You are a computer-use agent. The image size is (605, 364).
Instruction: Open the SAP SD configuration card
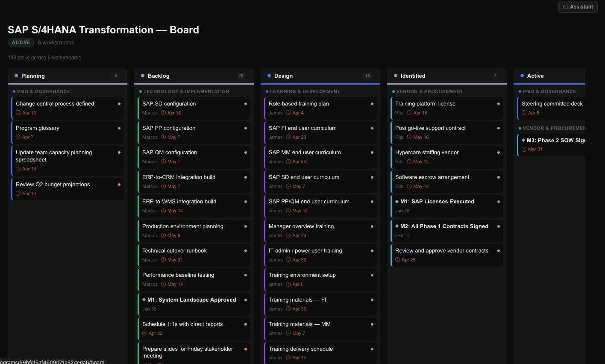194,108
